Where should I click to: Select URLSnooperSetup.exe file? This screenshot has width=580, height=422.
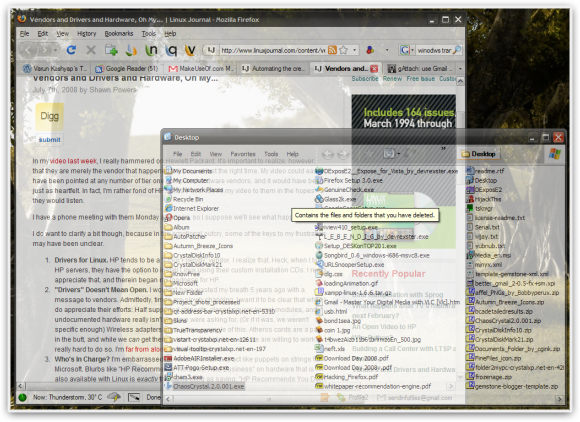(x=350, y=265)
